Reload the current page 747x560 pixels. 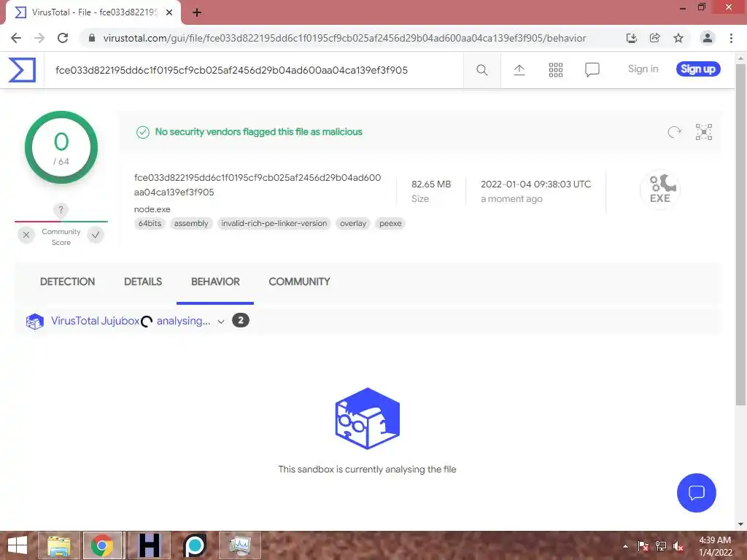click(63, 38)
